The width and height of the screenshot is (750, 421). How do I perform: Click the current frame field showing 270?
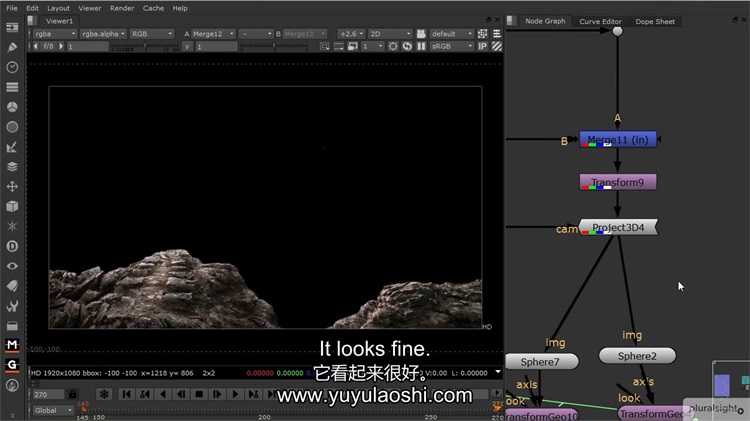click(48, 395)
